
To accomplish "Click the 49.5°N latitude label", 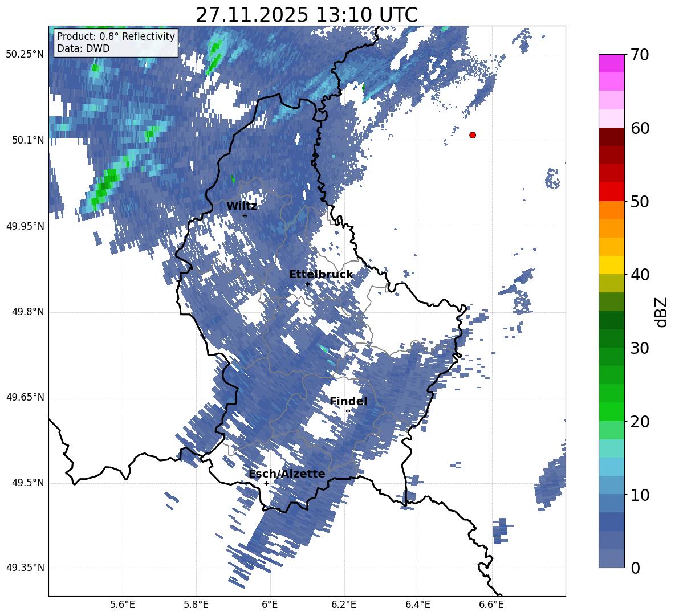I will coord(28,483).
